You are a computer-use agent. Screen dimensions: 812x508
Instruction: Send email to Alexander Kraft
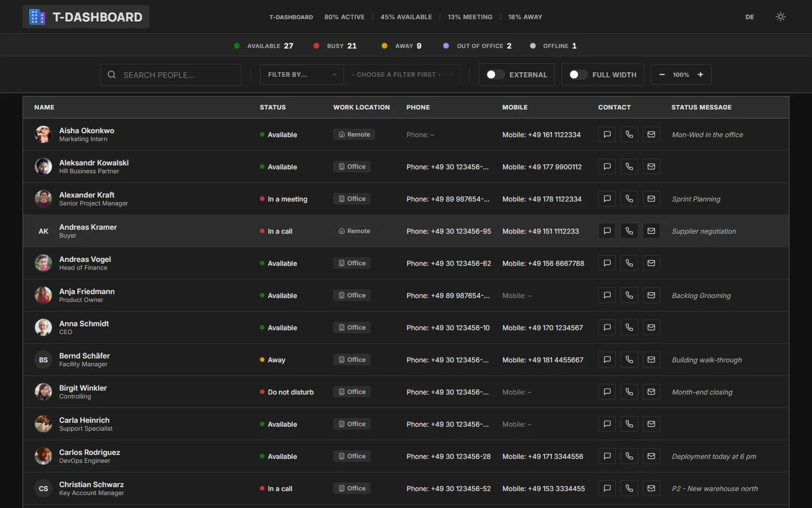click(651, 199)
